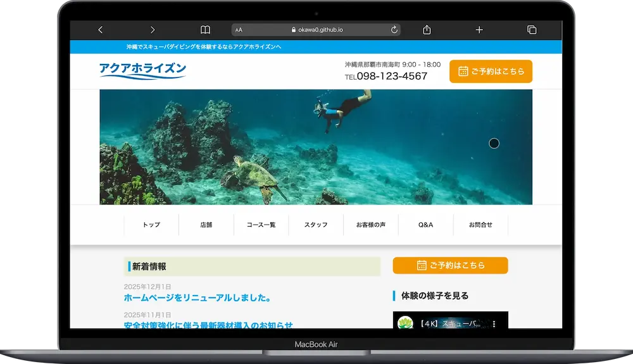The width and height of the screenshot is (633, 364).
Task: Click the sidebar ご予約はこちら button
Action: pos(451,265)
